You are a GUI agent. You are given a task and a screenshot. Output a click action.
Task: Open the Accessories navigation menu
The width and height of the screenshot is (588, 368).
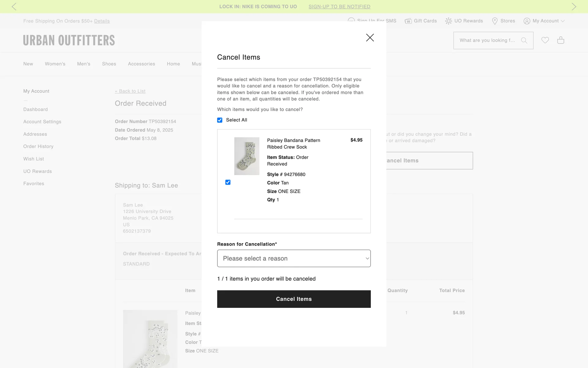[x=141, y=64]
